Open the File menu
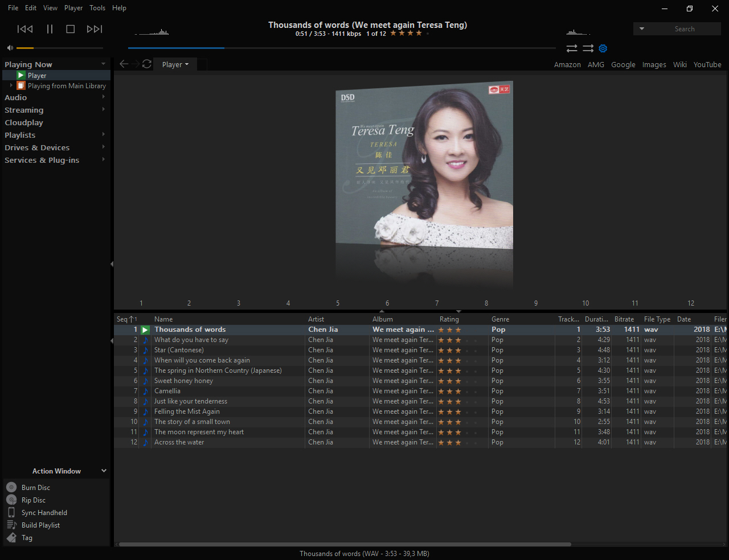This screenshot has width=729, height=560. tap(13, 8)
